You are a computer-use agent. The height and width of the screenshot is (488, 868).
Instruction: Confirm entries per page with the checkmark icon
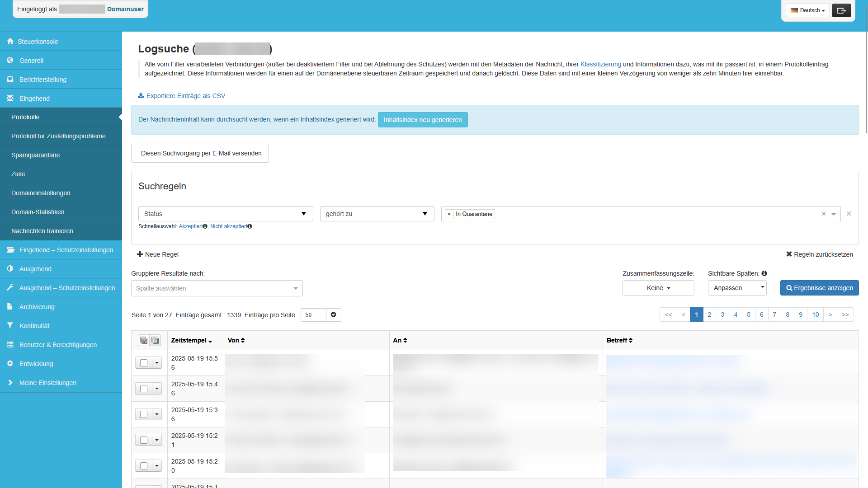[x=333, y=314]
